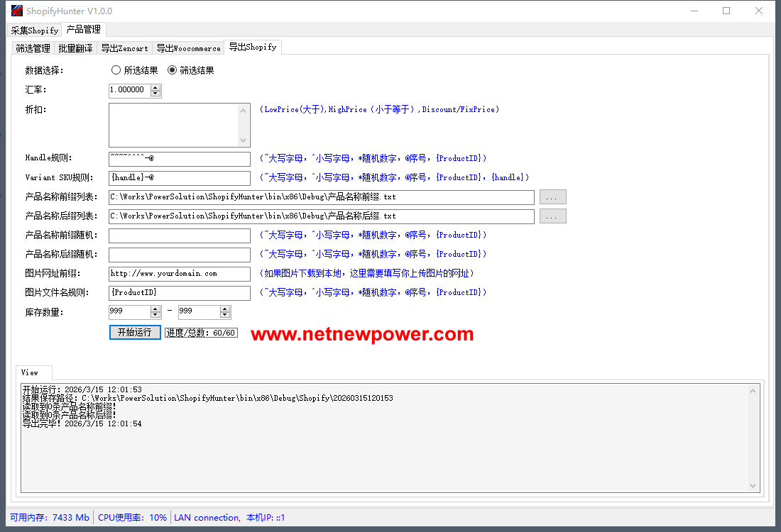The image size is (781, 532).
Task: Browse for 产品名称前缀列表 file
Action: pos(552,197)
